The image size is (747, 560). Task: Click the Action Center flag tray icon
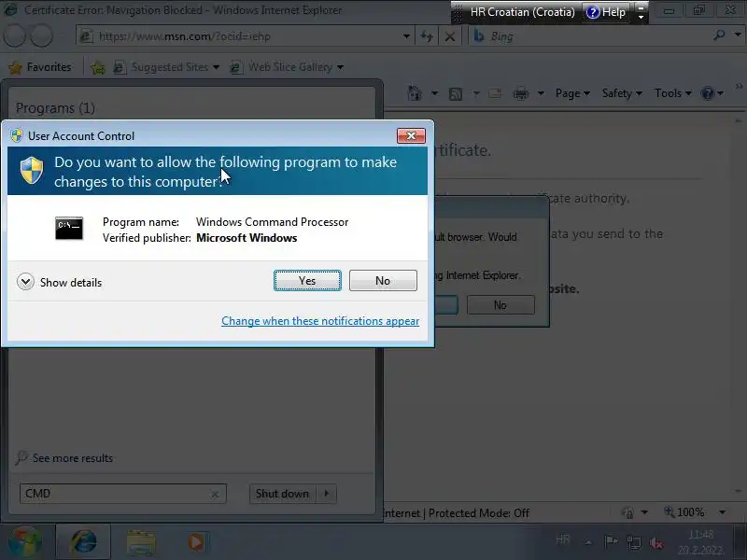tap(611, 541)
